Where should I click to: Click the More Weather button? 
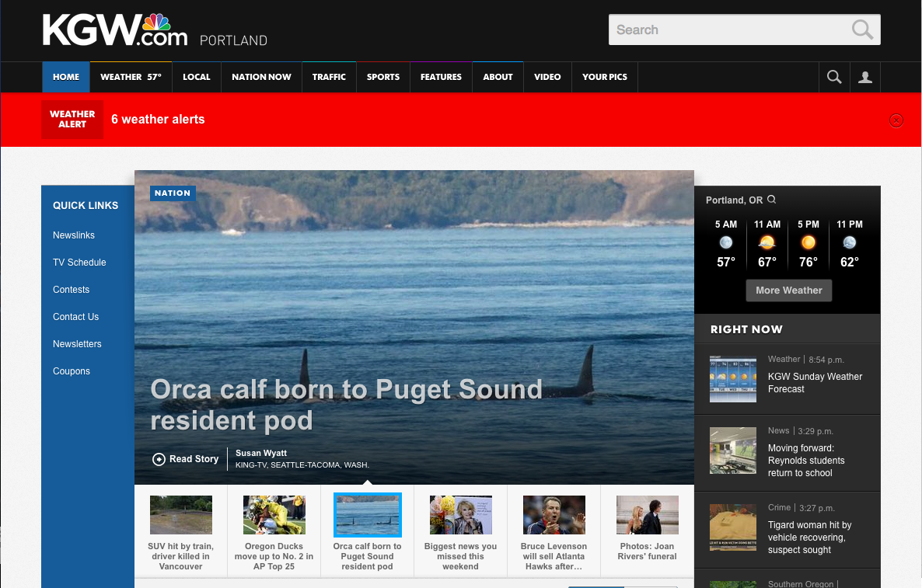click(788, 290)
